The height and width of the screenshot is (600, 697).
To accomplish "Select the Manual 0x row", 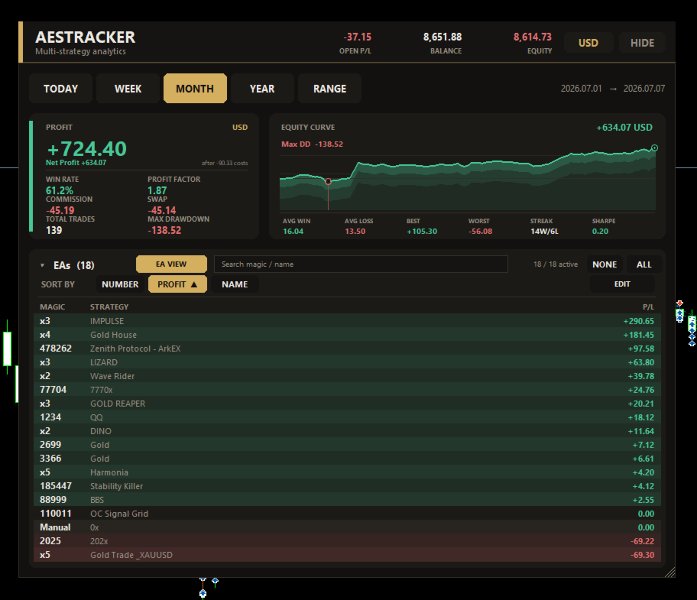I will point(347,527).
